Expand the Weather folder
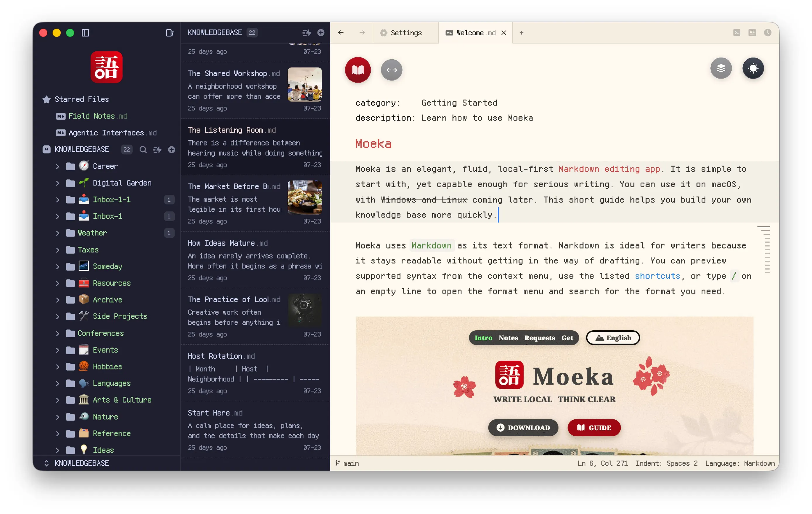This screenshot has height=514, width=812. coord(57,233)
